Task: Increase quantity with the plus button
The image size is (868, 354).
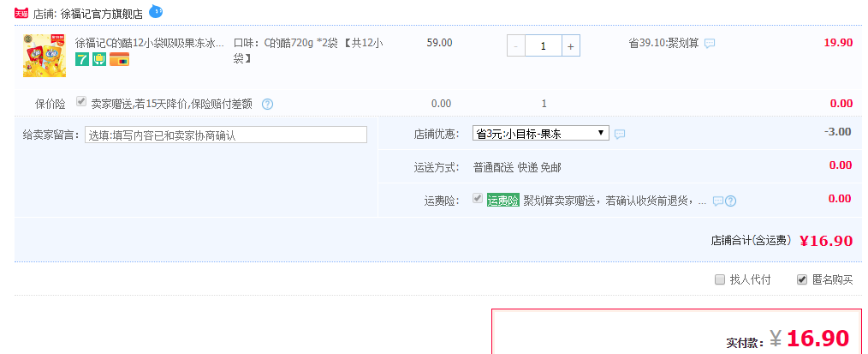Action: (571, 46)
